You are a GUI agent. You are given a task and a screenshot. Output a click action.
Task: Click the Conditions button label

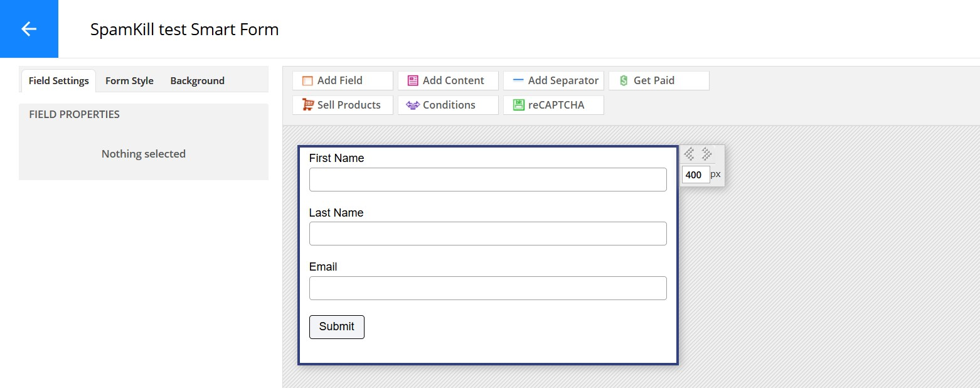tap(449, 105)
